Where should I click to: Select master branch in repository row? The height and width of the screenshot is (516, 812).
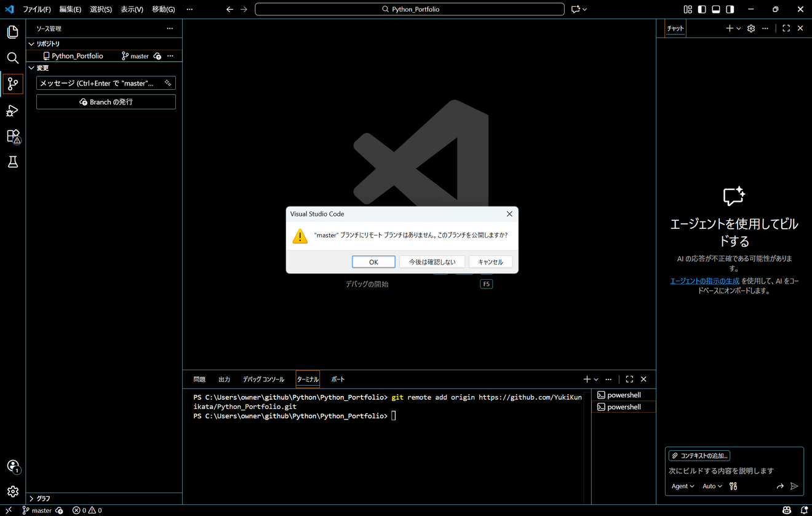tap(135, 56)
